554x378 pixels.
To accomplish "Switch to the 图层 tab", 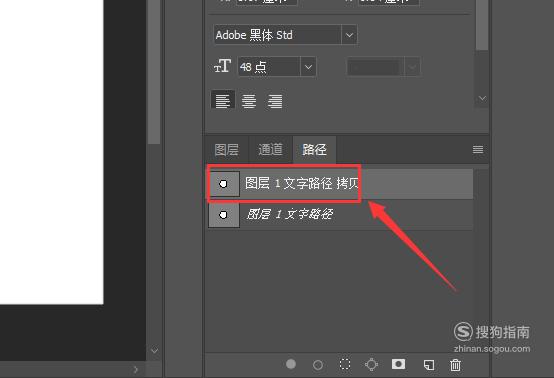I will [226, 149].
